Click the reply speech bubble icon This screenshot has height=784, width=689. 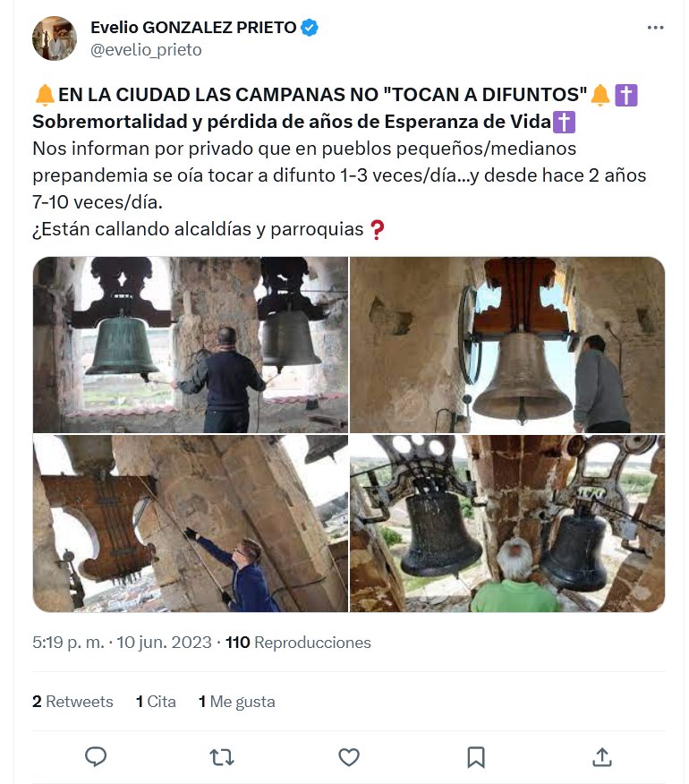[96, 756]
